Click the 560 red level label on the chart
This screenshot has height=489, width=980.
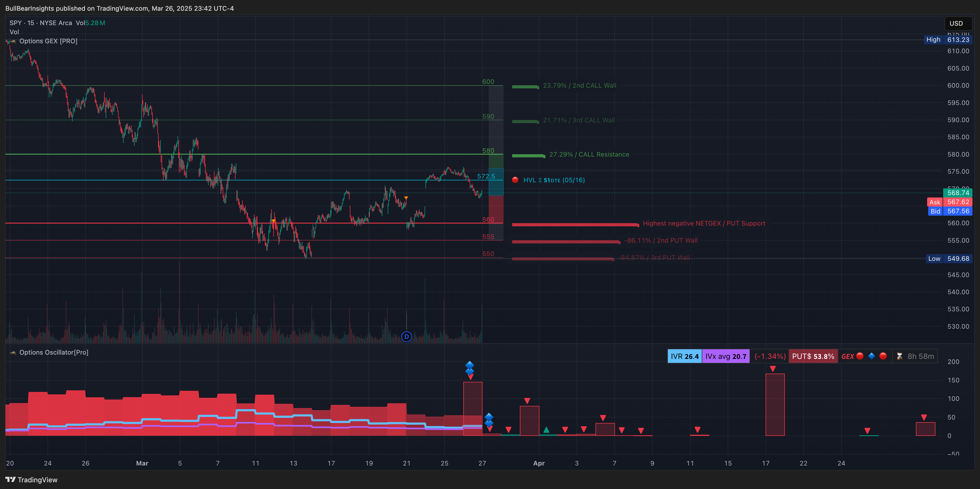tap(488, 220)
